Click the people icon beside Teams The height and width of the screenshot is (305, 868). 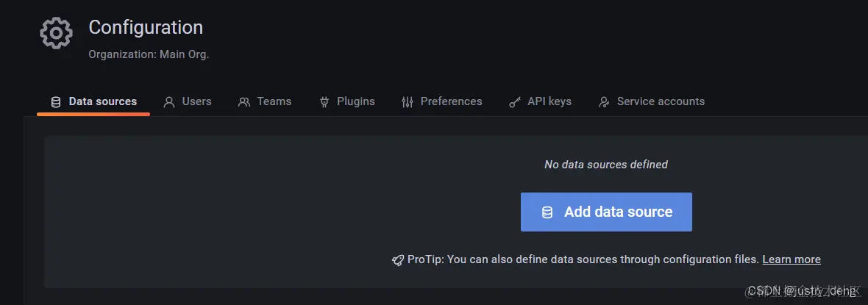[x=244, y=102]
